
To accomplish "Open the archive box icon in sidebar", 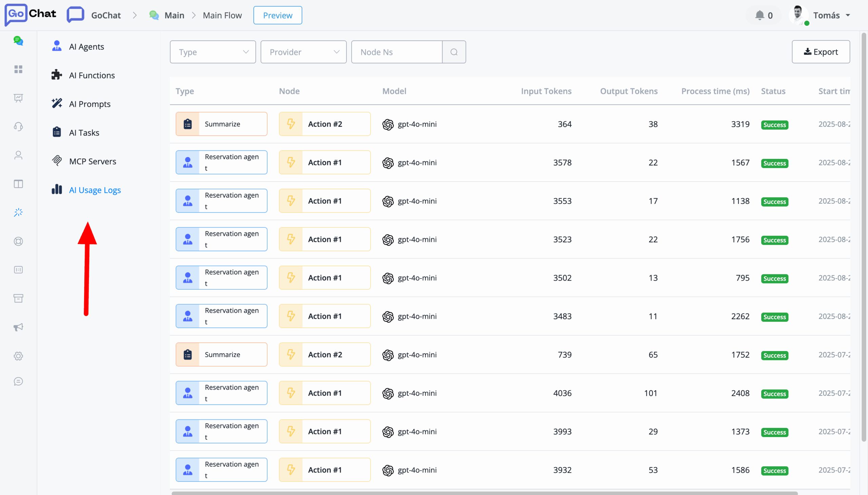I will tap(18, 298).
